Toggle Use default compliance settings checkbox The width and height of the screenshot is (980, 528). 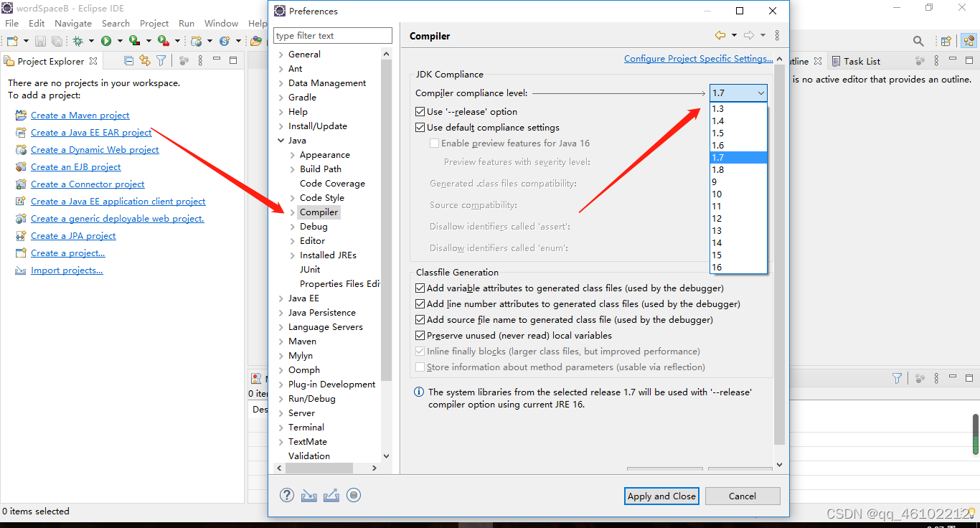(420, 128)
